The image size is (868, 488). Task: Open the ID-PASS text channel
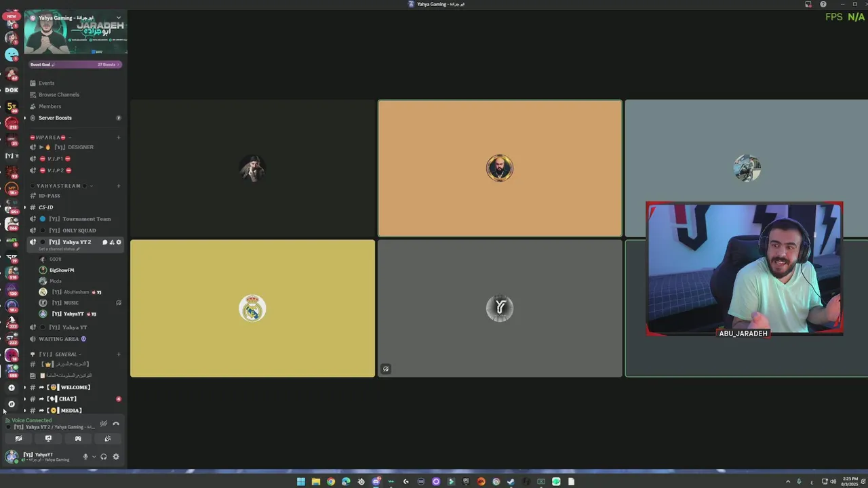75,195
